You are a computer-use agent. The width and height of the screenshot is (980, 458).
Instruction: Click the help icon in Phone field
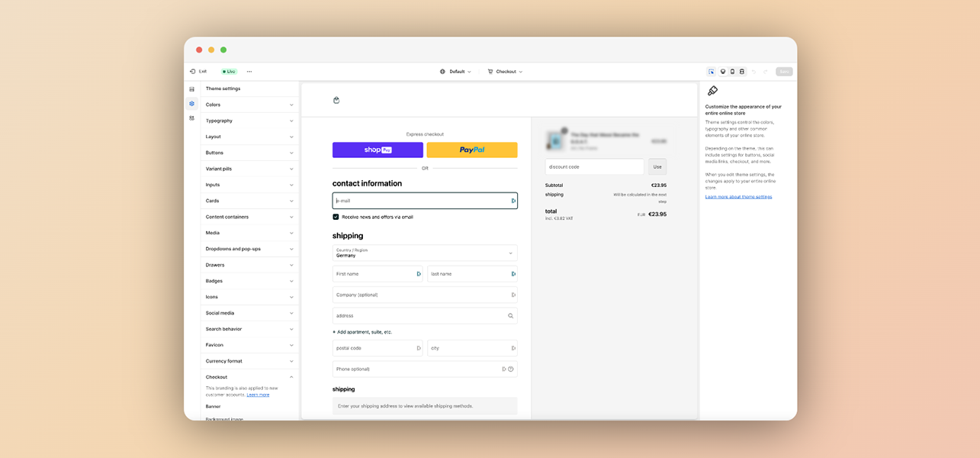[511, 369]
